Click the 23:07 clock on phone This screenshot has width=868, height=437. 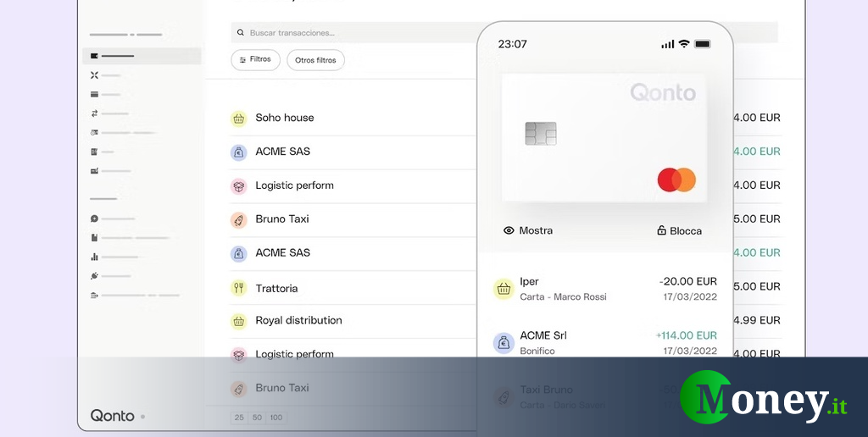point(513,44)
